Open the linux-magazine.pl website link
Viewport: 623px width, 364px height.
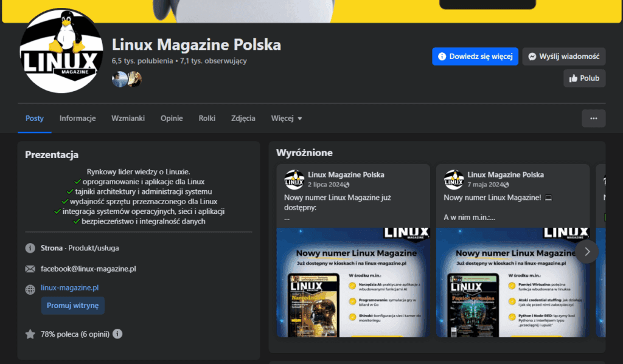tap(69, 287)
